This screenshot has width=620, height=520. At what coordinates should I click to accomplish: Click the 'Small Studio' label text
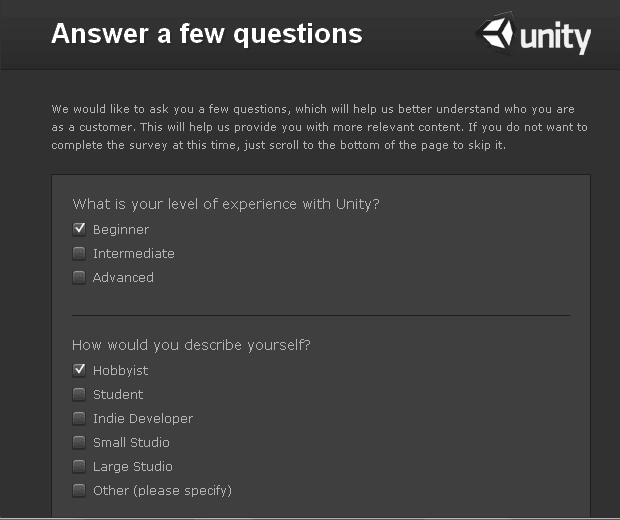pyautogui.click(x=131, y=443)
